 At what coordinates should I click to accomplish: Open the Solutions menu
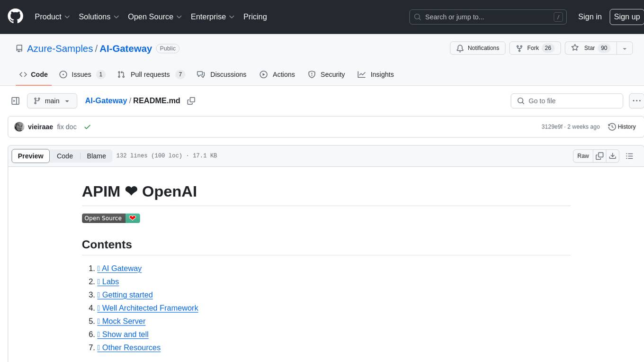(x=99, y=17)
